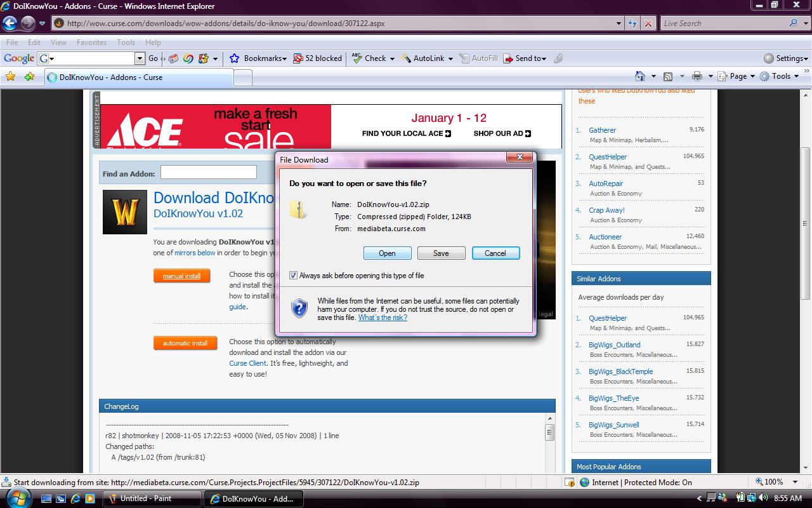Click Show Desktop in quick launch
This screenshot has height=508, width=812.
pos(45,498)
